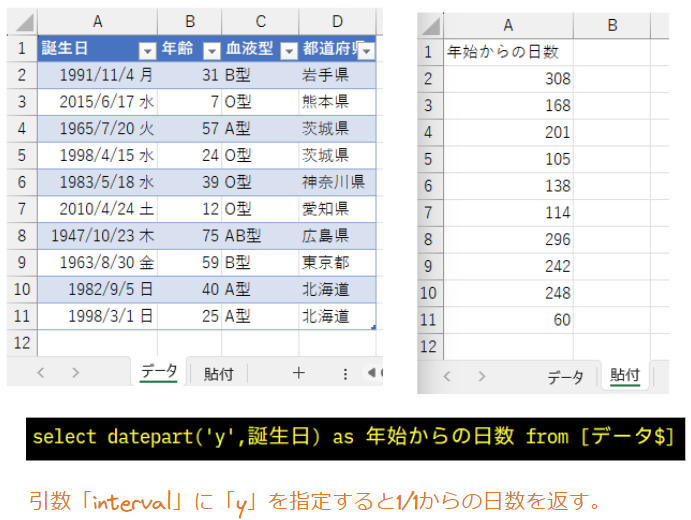Viewport: 691px width, 520px height.
Task: Click cell with date 1963/8/30 金
Action: tap(97, 263)
